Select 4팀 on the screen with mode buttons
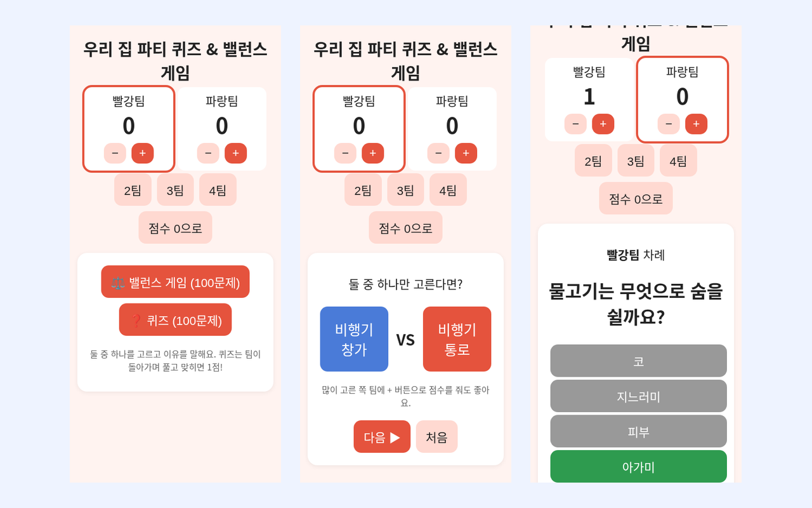Viewport: 812px width, 508px height. coord(218,190)
